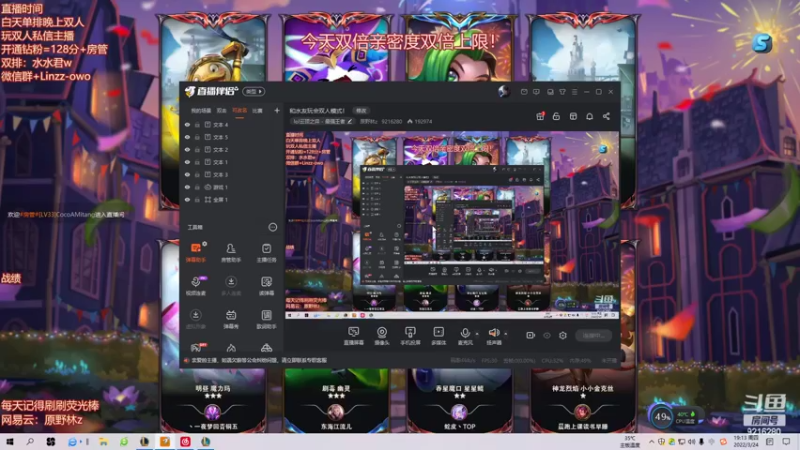800x450 pixels.
Task: Add a 摄像头 camera source
Action: [x=382, y=336]
